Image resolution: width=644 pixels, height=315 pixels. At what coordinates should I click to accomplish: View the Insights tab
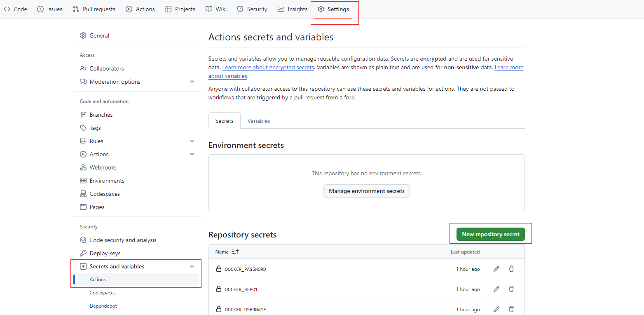tap(293, 9)
